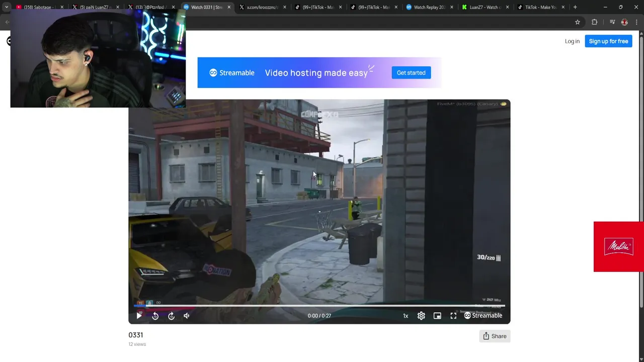Click Log in link

point(572,41)
